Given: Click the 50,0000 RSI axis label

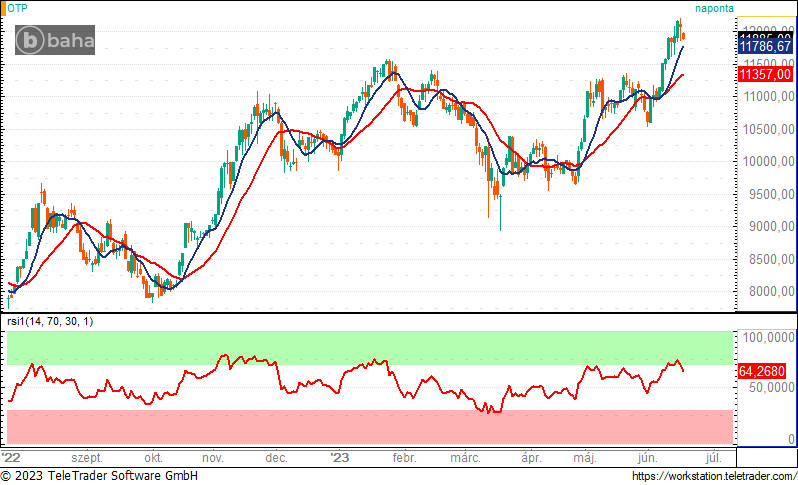Looking at the screenshot, I should tap(768, 387).
